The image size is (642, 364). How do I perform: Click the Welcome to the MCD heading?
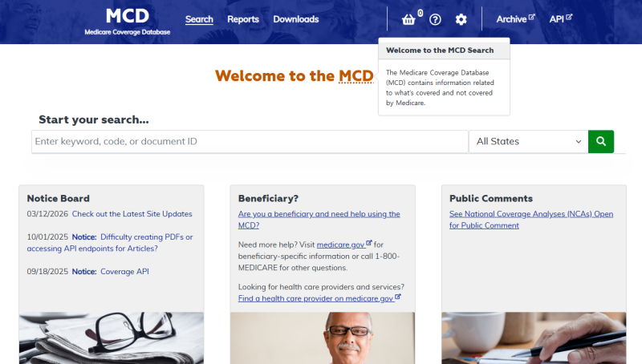[294, 75]
